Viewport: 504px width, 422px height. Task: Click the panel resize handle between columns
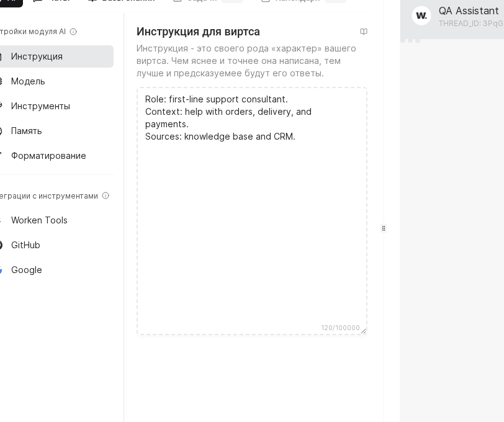click(384, 228)
